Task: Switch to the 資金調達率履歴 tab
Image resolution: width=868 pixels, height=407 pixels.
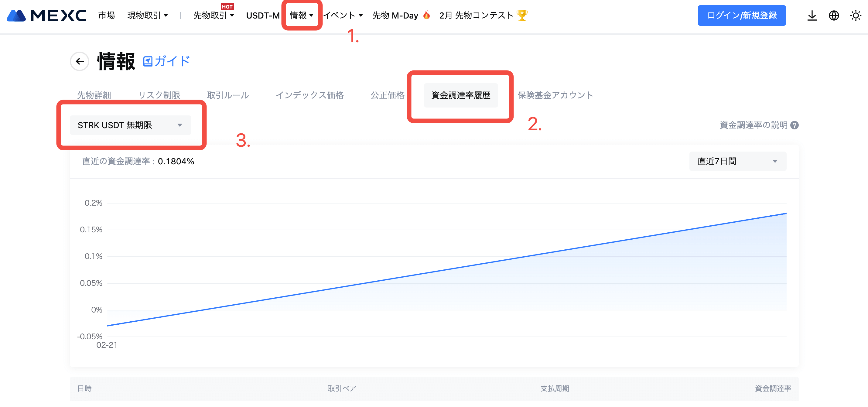Action: point(461,95)
